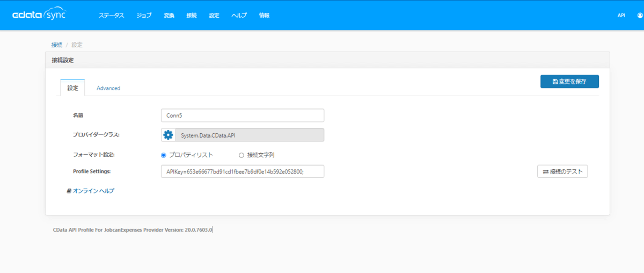This screenshot has width=644, height=273.
Task: Open the ステータス menu
Action: (x=111, y=16)
